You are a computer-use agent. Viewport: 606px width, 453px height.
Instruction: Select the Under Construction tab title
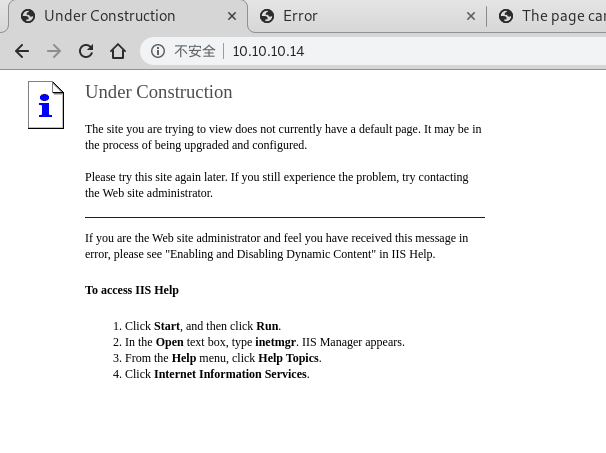(109, 16)
